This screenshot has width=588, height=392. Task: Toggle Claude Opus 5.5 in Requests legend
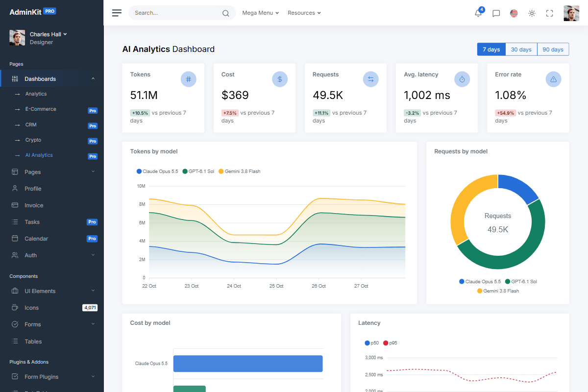click(480, 282)
